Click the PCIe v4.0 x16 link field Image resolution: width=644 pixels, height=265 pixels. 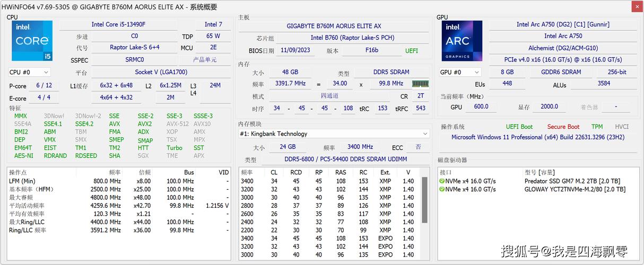pos(563,60)
